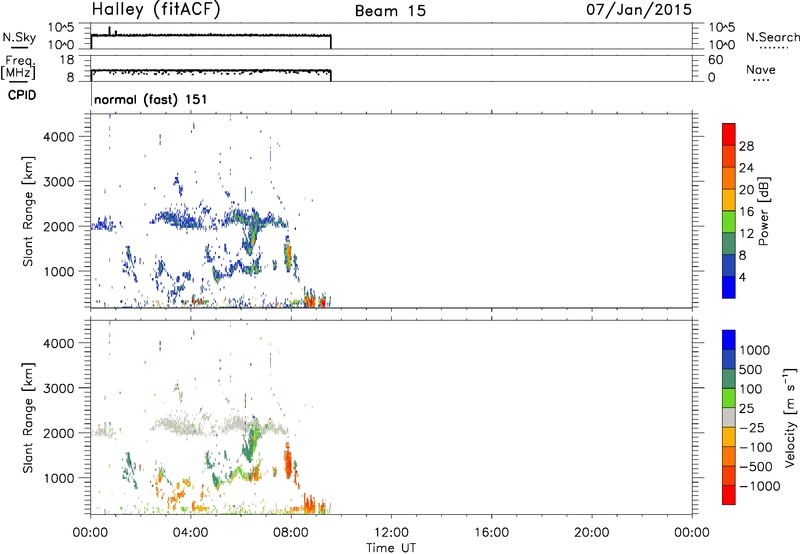Screen dimensions: 800x554
Task: Click the 20:00 time axis label
Action: (x=592, y=533)
